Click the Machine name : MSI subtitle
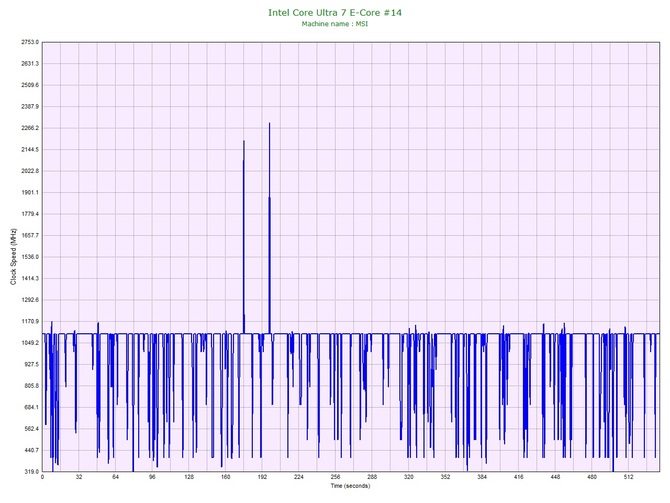Image resolution: width=670 pixels, height=503 pixels. (335, 24)
